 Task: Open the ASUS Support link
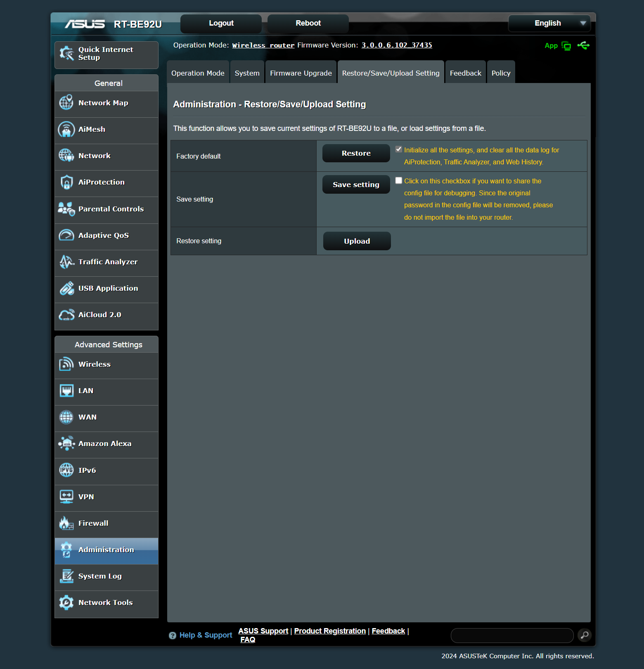click(263, 631)
